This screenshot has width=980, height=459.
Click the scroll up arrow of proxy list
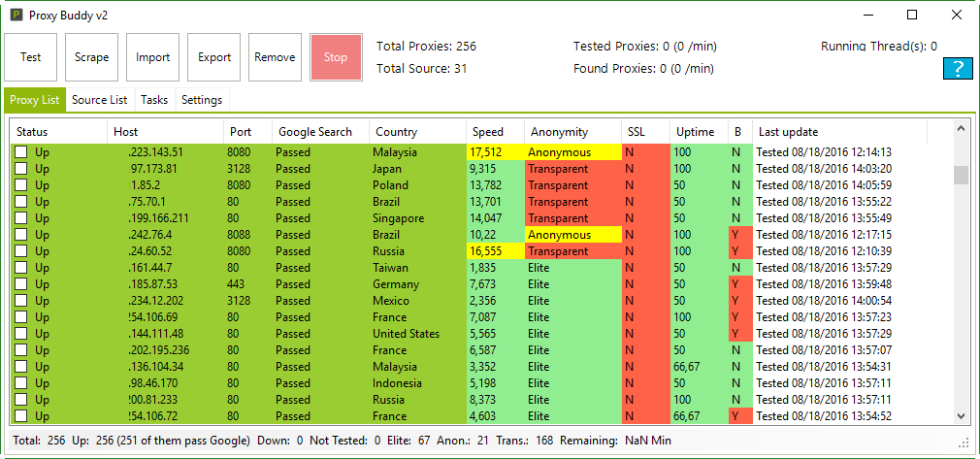coord(962,128)
